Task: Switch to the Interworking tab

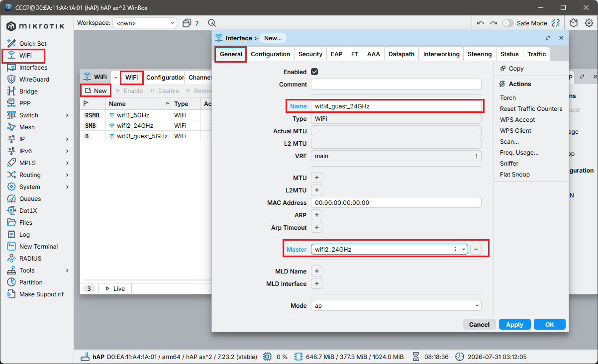Action: click(x=441, y=54)
